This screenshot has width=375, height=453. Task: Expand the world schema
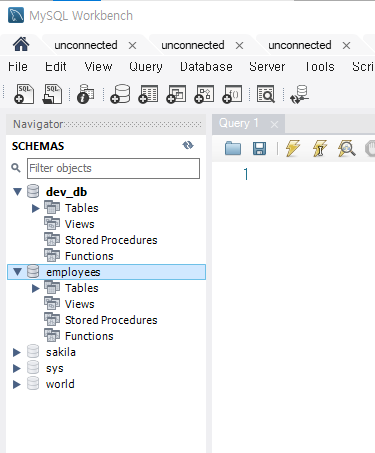(x=17, y=384)
